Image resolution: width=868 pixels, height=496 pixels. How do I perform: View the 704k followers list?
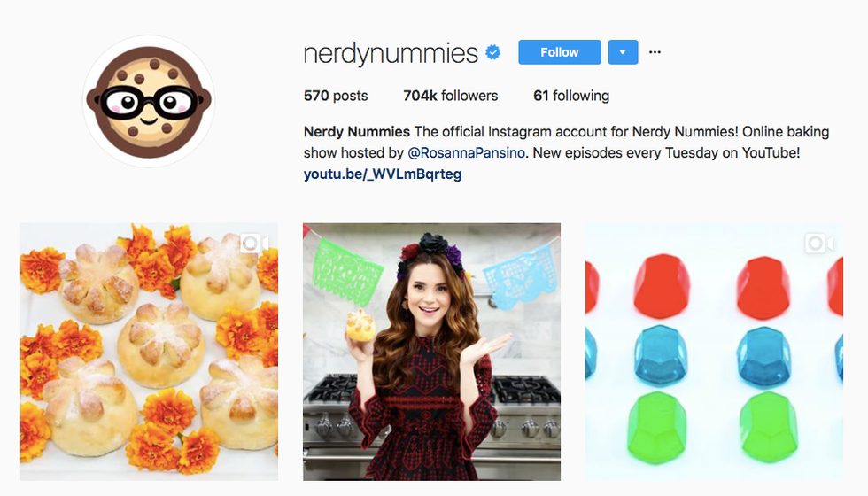click(451, 96)
